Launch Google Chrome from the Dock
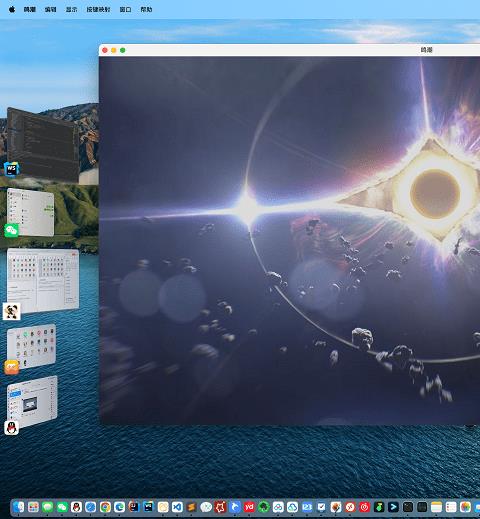 (x=105, y=507)
